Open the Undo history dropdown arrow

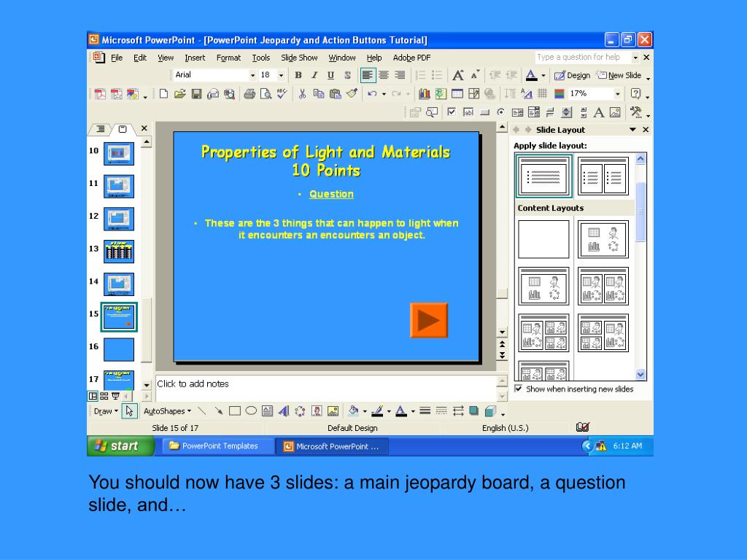pyautogui.click(x=384, y=94)
